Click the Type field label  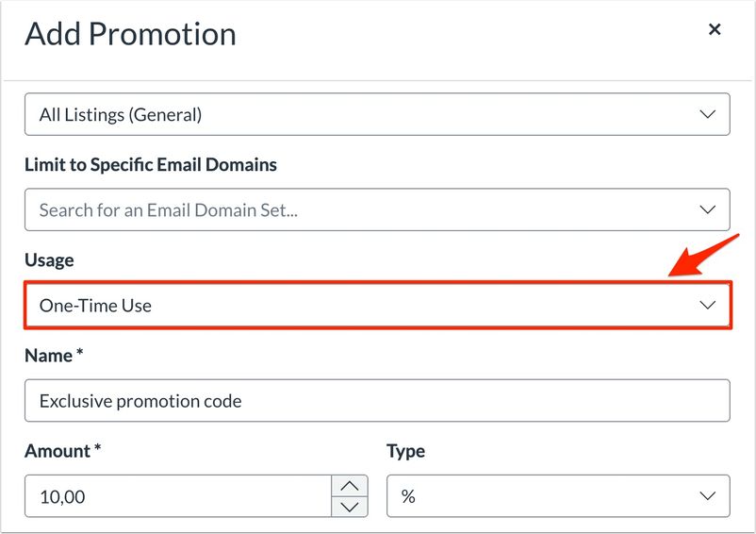(405, 451)
